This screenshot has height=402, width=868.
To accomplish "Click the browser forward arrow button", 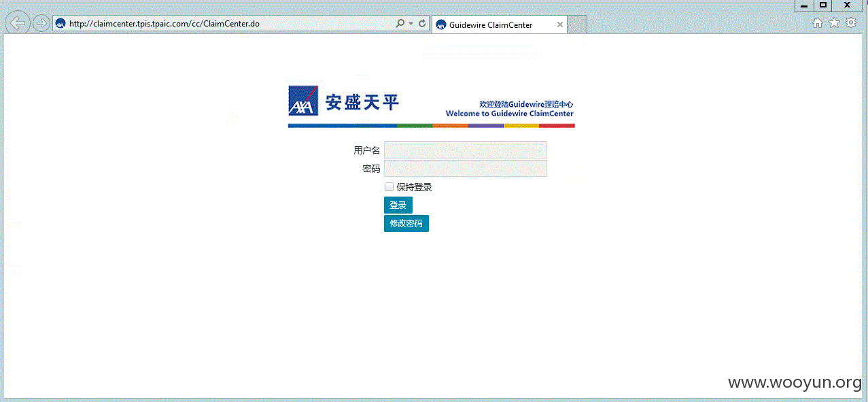I will click(x=41, y=24).
